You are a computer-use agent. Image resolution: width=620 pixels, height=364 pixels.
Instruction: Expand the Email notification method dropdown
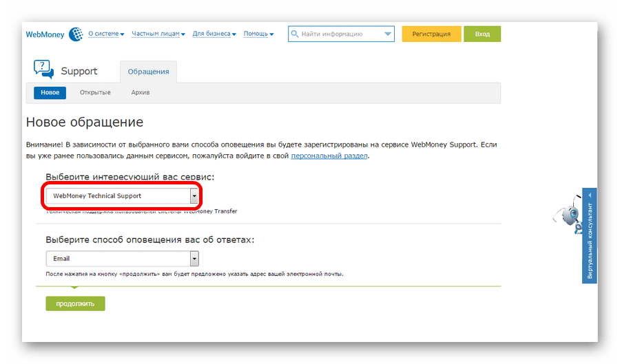(x=122, y=259)
